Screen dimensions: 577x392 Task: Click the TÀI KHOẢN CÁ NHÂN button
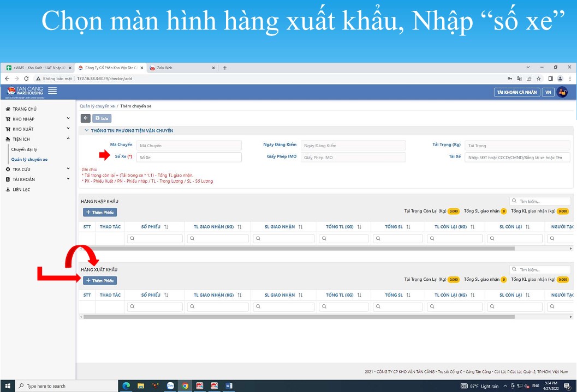pos(516,92)
